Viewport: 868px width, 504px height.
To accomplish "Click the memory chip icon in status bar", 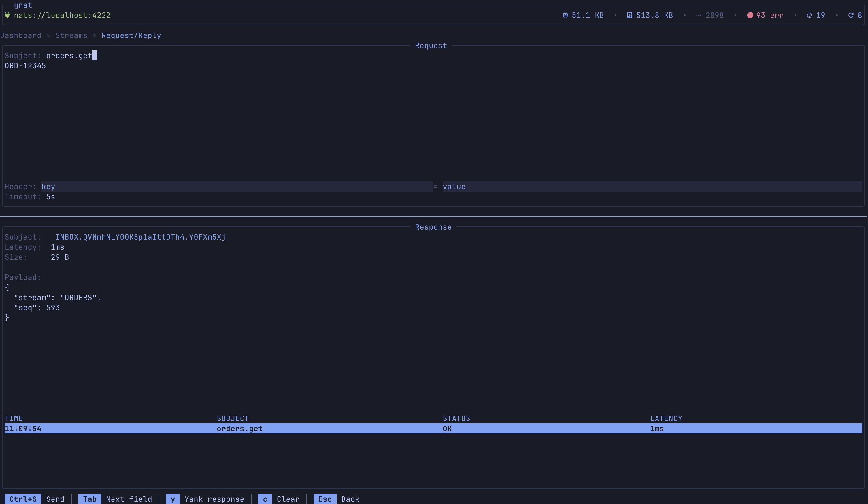I will (x=565, y=15).
